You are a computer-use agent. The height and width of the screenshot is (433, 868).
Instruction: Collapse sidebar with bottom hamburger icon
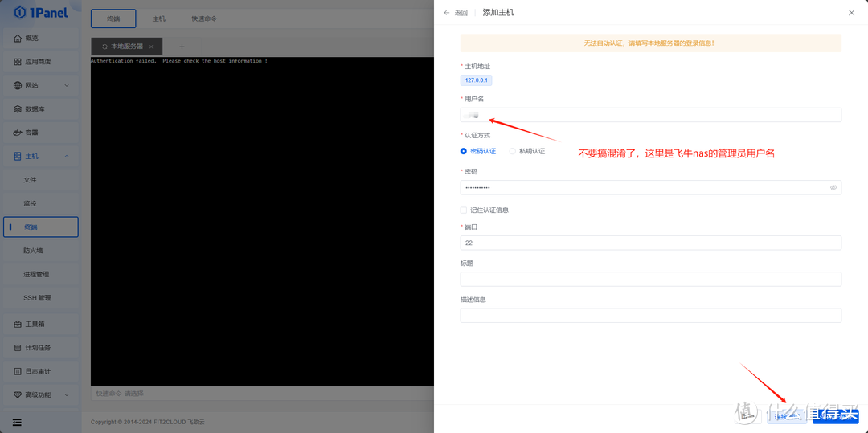coord(17,422)
